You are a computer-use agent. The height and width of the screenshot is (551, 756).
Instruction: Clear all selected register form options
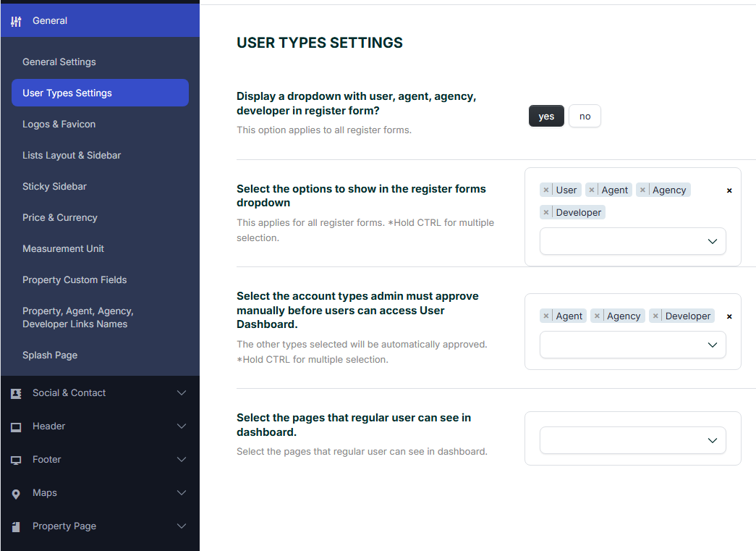(729, 190)
